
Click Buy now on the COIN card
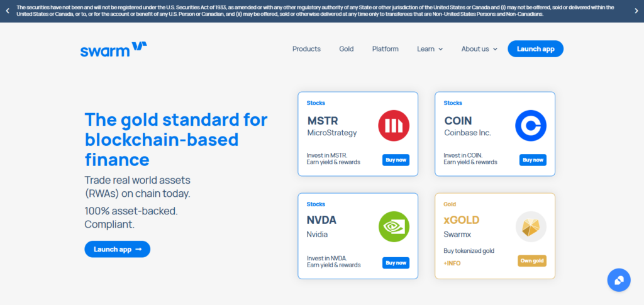533,160
